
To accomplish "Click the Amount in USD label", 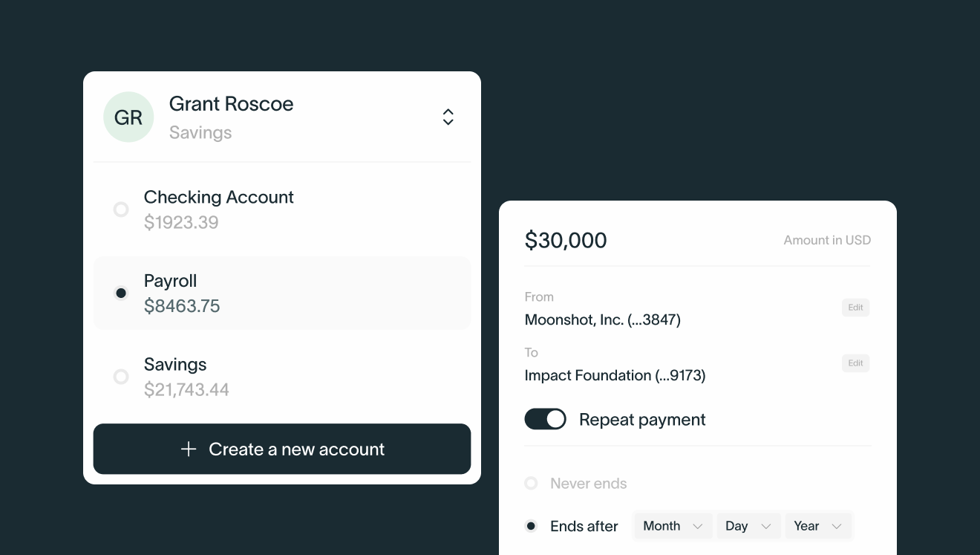I will (827, 239).
